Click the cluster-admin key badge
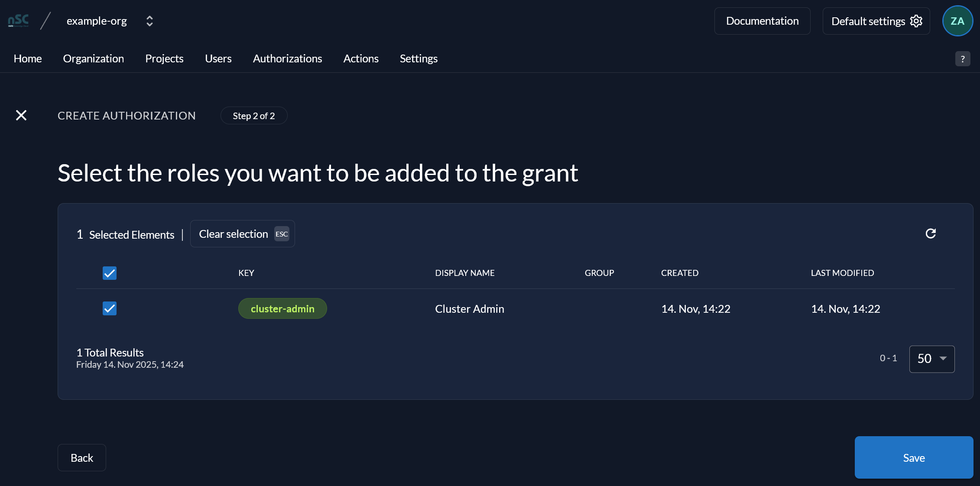 [x=282, y=308]
